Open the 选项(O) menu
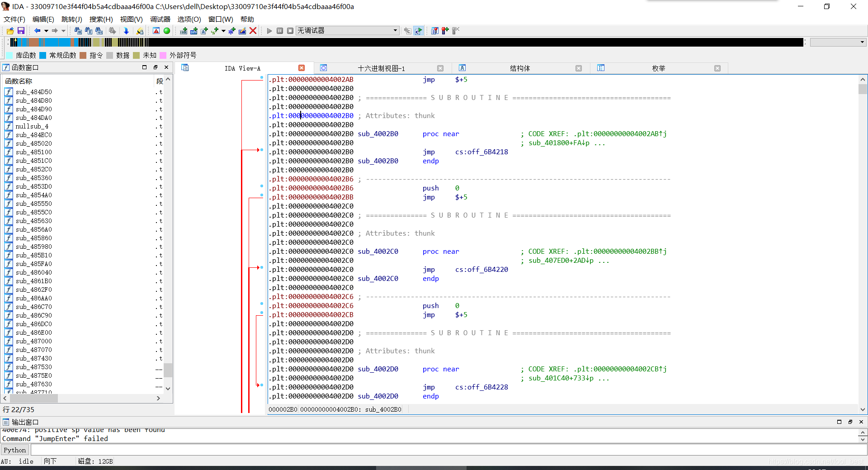868x470 pixels. coord(189,19)
